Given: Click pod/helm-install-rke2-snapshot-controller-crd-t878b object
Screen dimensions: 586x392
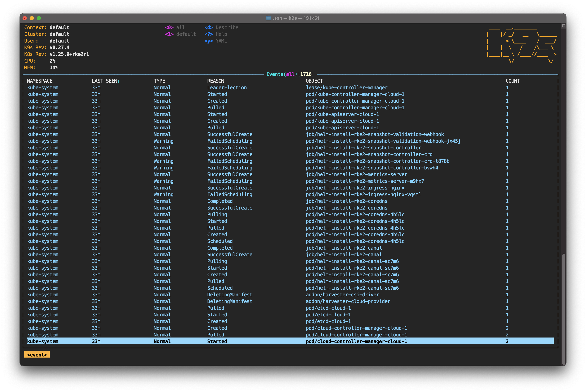Looking at the screenshot, I should pos(377,161).
